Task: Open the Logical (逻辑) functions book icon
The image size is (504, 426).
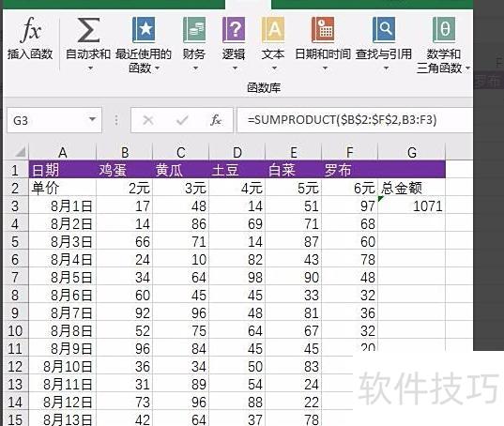Action: click(234, 30)
